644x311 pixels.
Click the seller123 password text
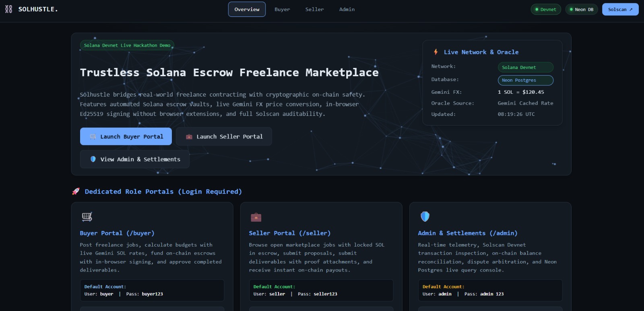[326, 294]
